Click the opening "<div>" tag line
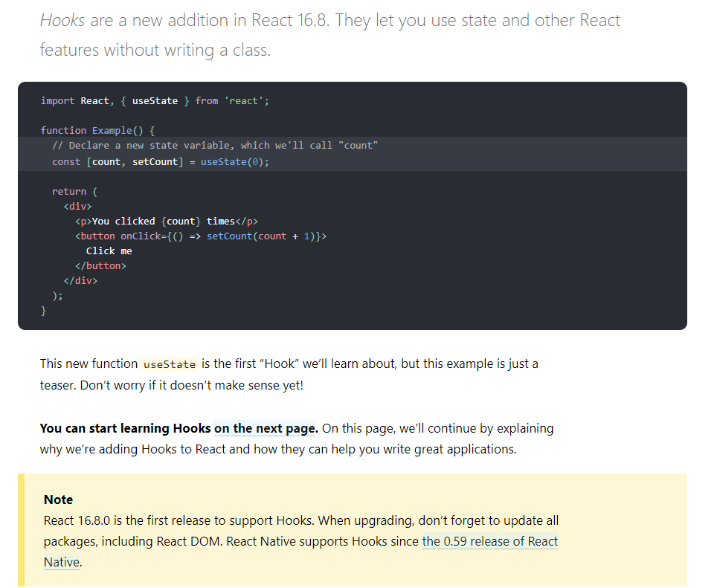Viewport: 717px width, 588px height. click(78, 207)
